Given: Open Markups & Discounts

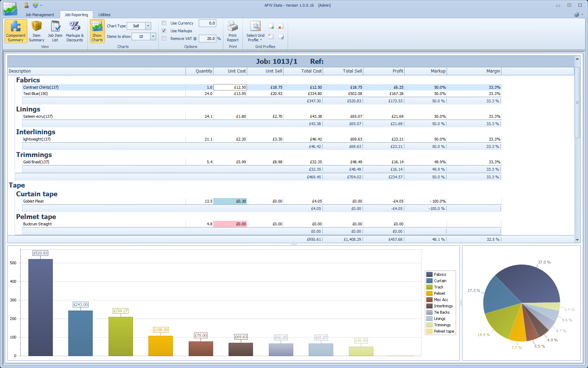Looking at the screenshot, I should [x=75, y=31].
